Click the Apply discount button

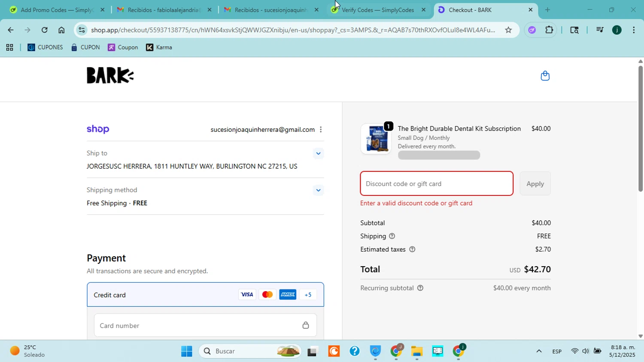point(535,184)
